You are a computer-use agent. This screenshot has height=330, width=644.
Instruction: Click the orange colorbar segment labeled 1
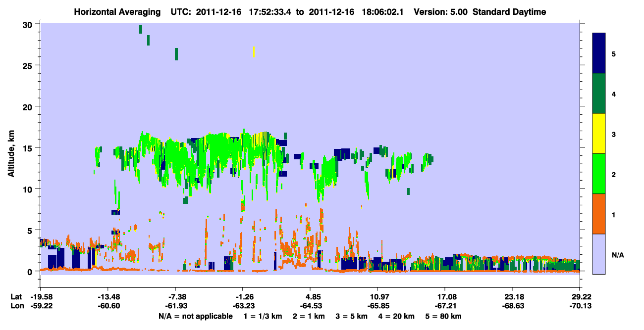(x=599, y=214)
